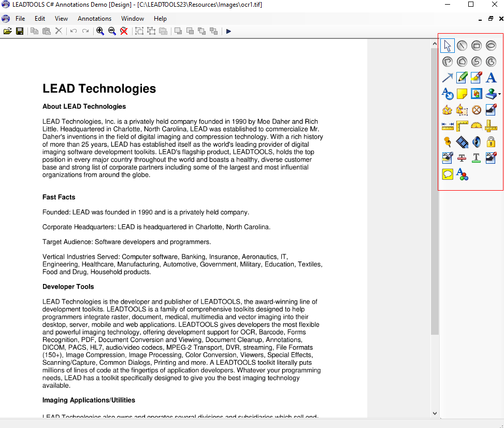The height and width of the screenshot is (428, 504).
Task: Open the Edit menu
Action: tap(39, 19)
